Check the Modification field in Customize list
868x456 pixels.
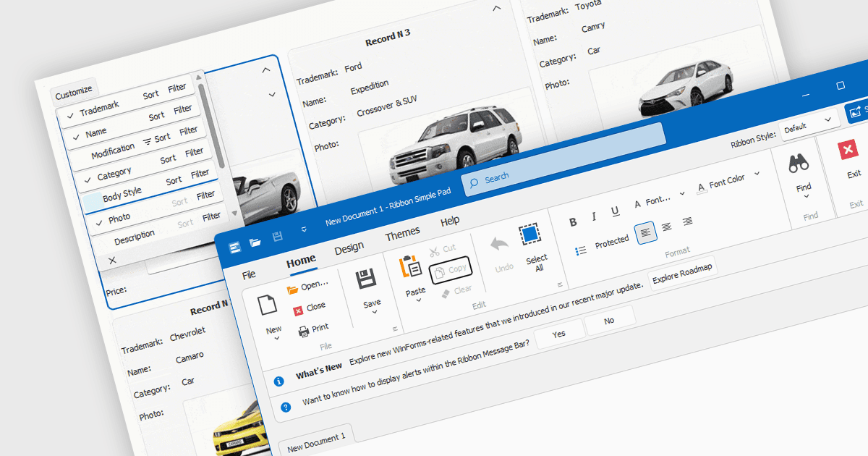82,157
